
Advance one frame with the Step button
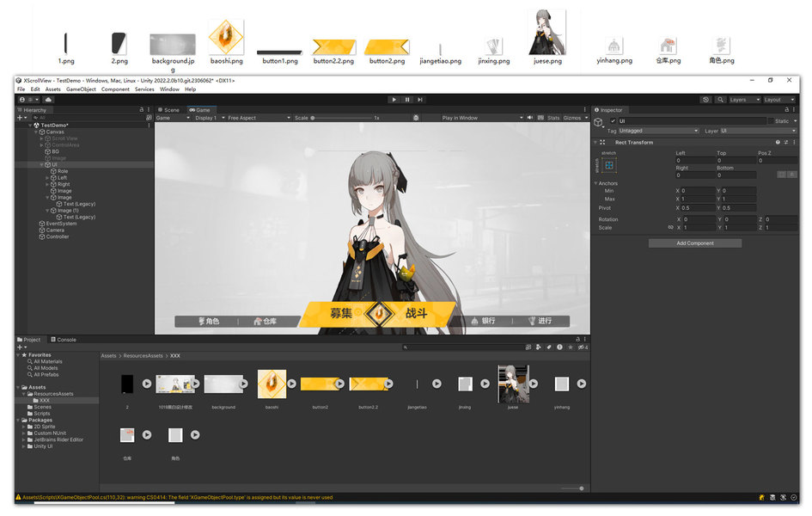click(x=420, y=100)
